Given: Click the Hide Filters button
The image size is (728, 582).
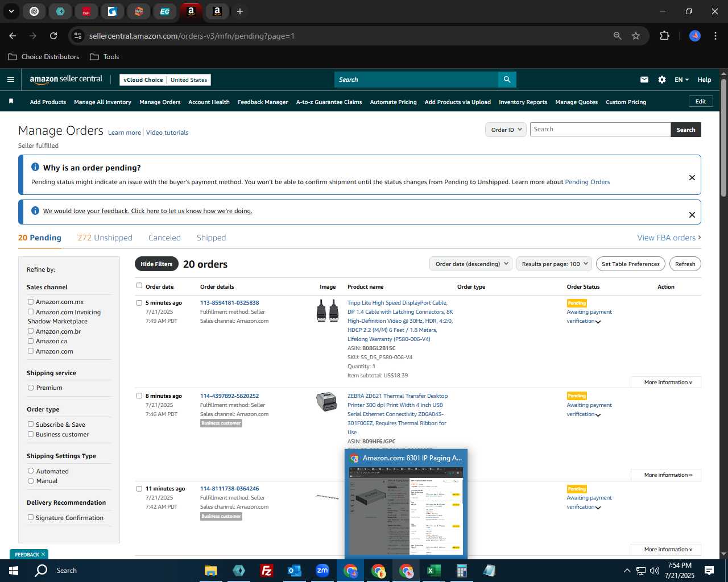Looking at the screenshot, I should click(x=156, y=264).
